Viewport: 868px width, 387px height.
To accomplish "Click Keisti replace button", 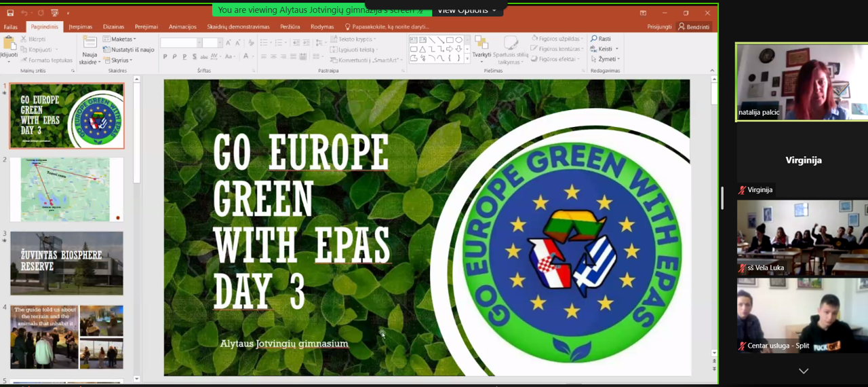I will click(604, 49).
